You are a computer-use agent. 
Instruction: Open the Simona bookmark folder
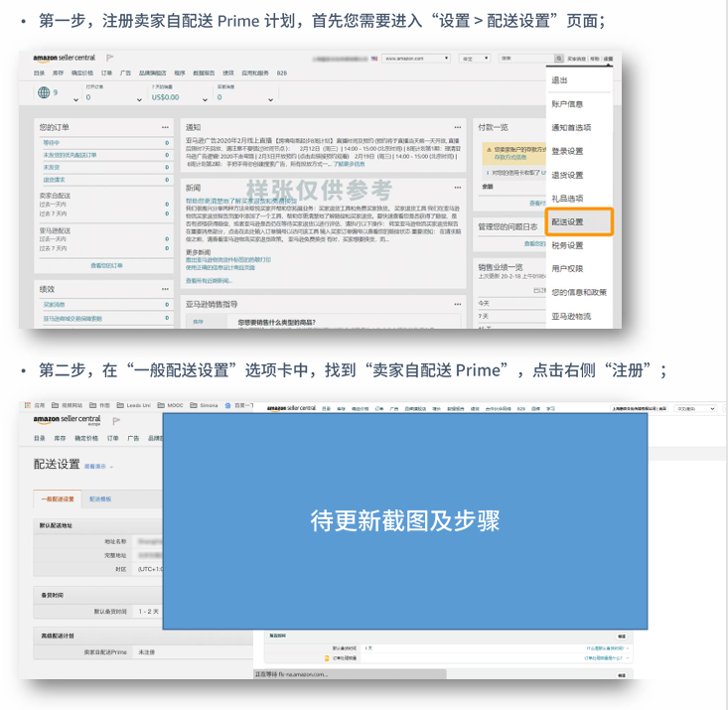coord(204,405)
